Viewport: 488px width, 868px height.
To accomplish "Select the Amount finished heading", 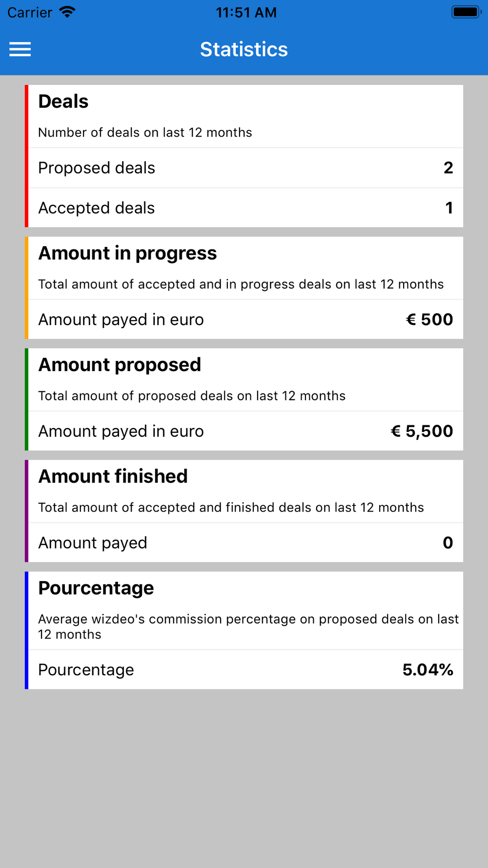I will coord(113,476).
